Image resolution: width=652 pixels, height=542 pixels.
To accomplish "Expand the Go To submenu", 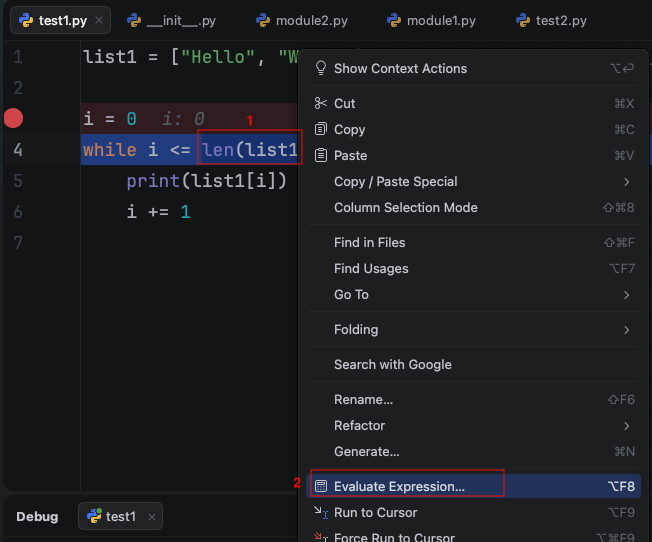I will tap(626, 294).
